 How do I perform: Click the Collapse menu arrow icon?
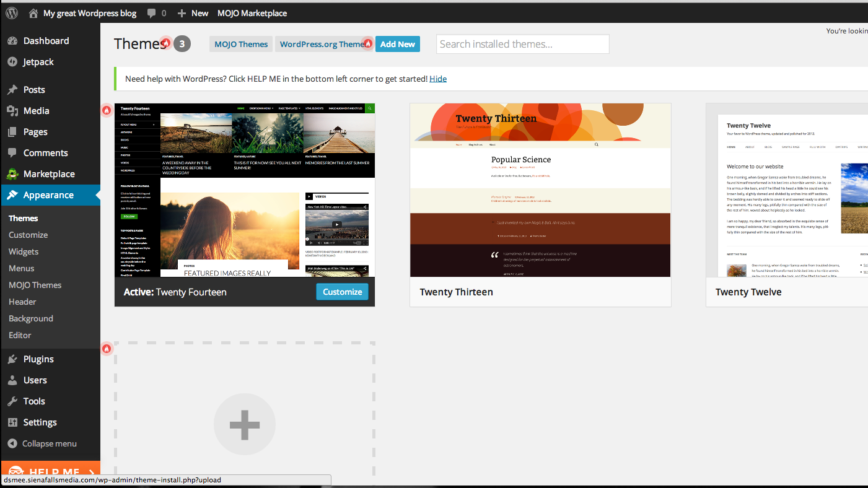click(12, 443)
